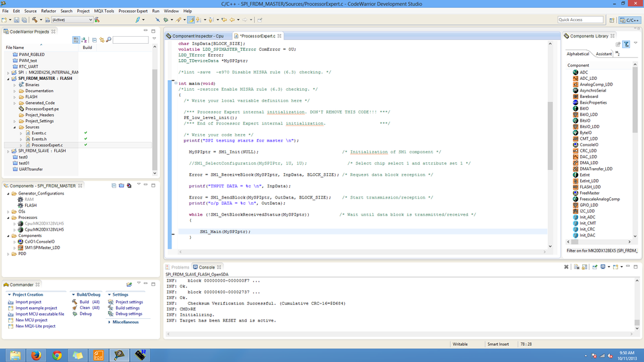Open Firefox from the taskbar
This screenshot has width=644, height=362.
36,355
